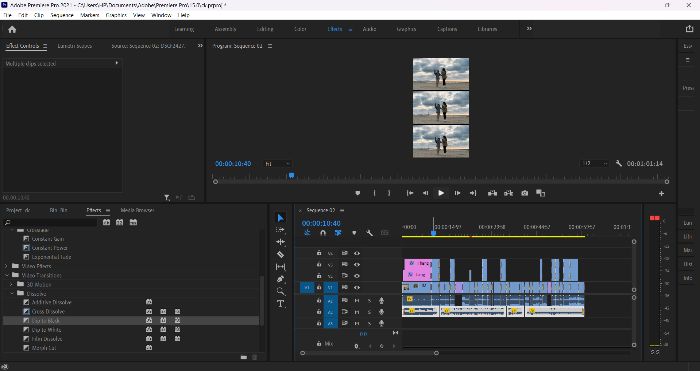700x371 pixels.
Task: Select the Selection arrow tool
Action: point(280,218)
